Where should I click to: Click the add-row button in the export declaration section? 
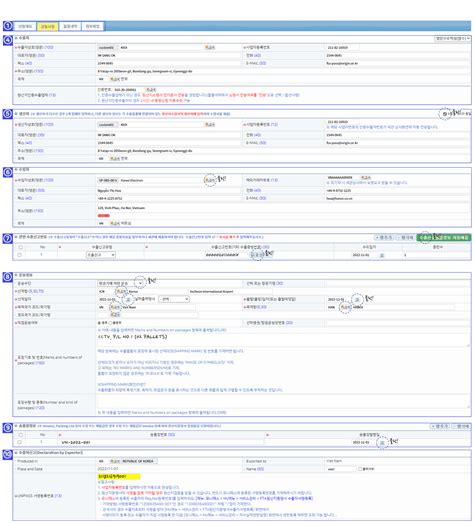pos(384,237)
